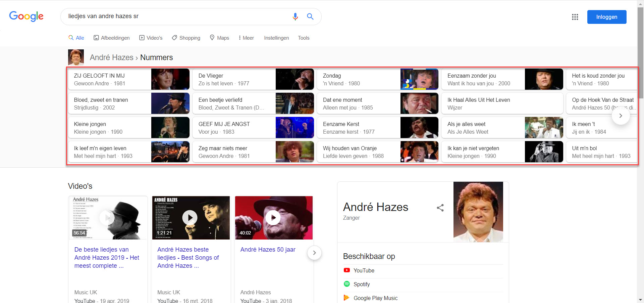
Task: Switch to the Afbeeldingen tab
Action: coord(111,38)
